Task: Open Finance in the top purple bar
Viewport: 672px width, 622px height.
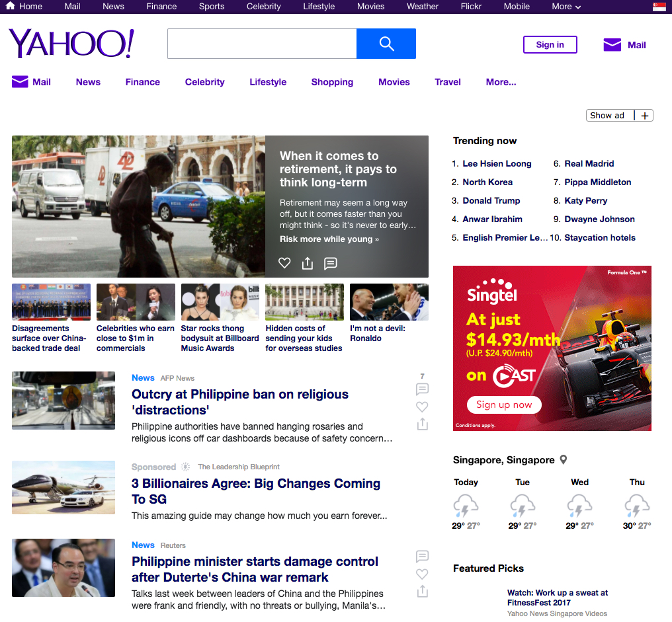Action: (x=161, y=7)
